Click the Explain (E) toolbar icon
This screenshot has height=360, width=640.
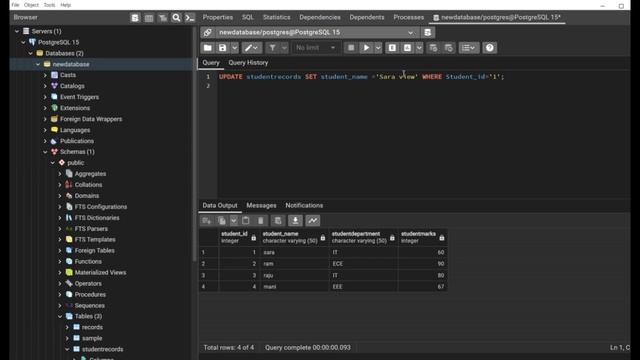pos(392,48)
